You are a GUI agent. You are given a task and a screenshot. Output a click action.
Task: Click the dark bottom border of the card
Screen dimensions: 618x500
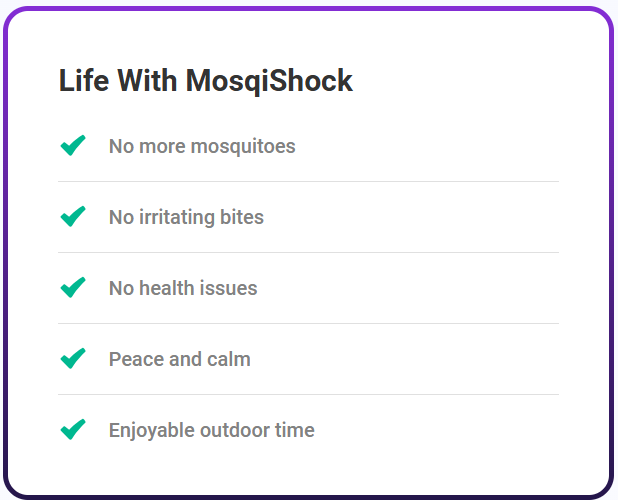(308, 495)
